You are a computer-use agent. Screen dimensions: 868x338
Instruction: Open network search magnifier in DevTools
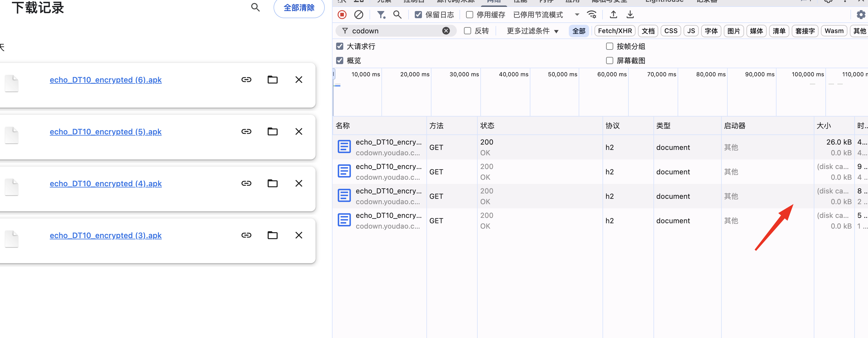click(x=397, y=15)
